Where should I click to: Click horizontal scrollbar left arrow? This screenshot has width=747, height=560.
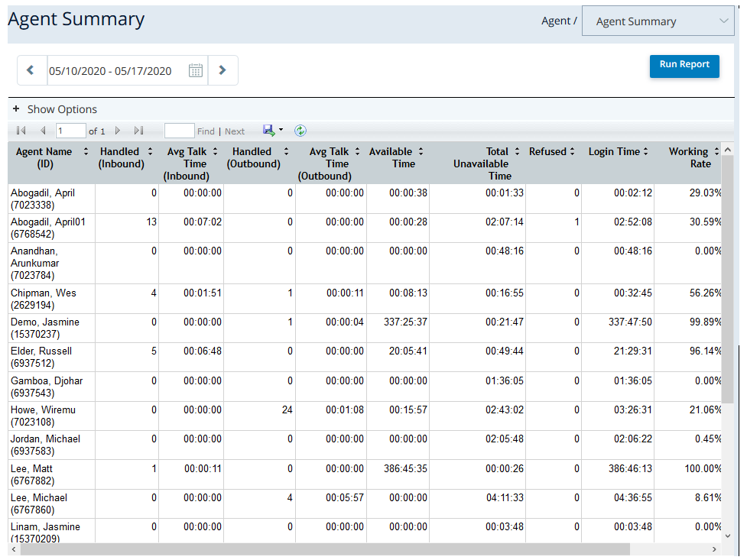13,549
